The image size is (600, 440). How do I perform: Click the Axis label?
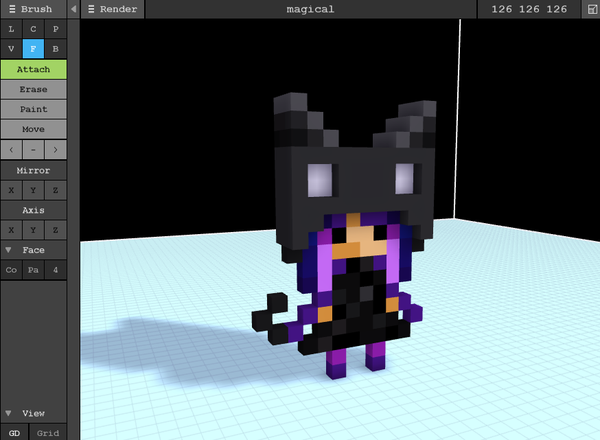pos(33,210)
